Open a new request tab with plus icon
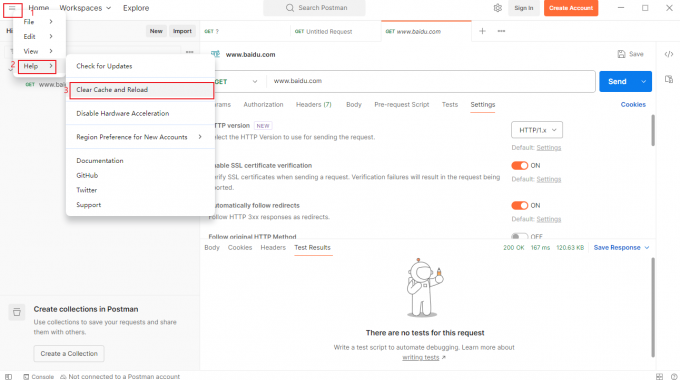Viewport: 680px width, 380px height. click(x=482, y=31)
